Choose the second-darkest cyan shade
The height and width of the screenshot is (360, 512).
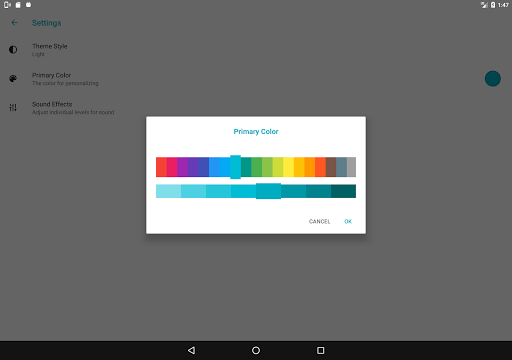(x=318, y=191)
